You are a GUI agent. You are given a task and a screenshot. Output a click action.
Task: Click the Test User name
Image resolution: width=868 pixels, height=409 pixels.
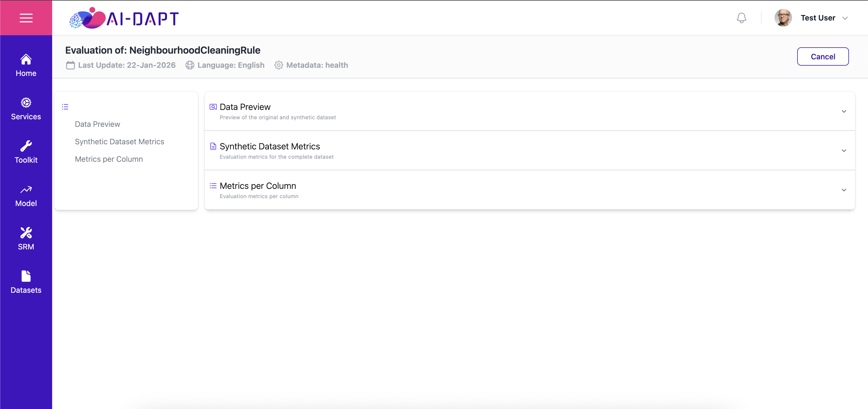818,18
